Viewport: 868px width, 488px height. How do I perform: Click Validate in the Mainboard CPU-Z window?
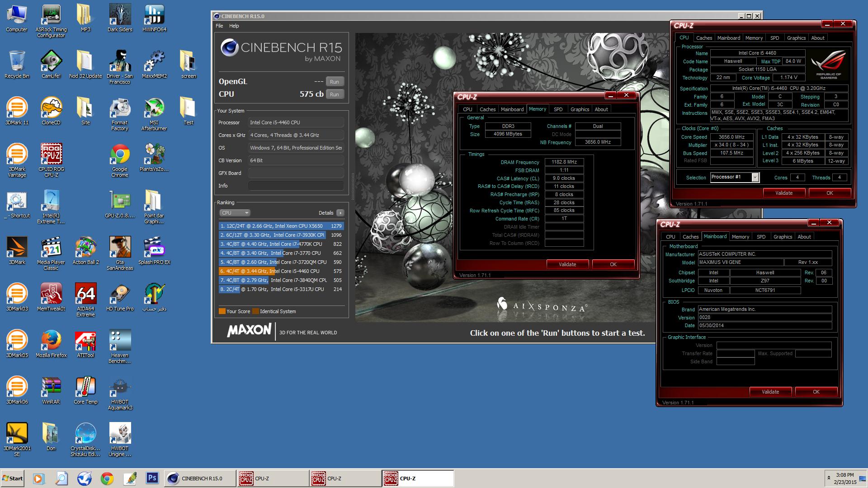[x=770, y=392]
